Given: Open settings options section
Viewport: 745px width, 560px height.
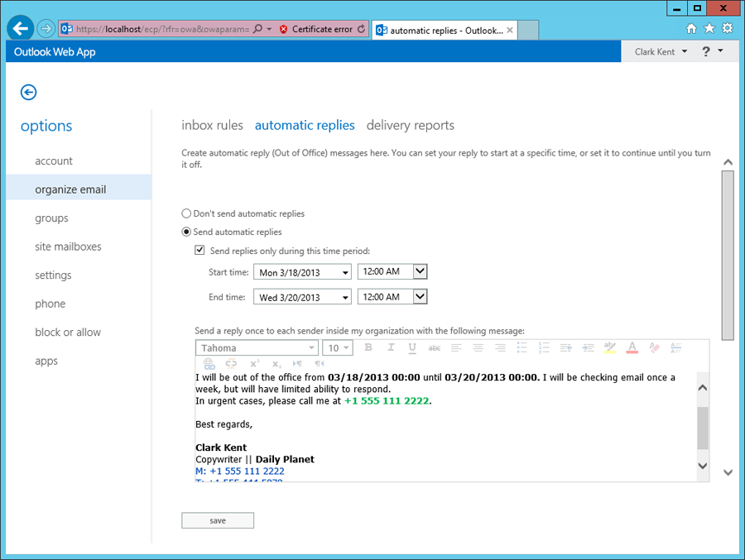Looking at the screenshot, I should (x=53, y=275).
